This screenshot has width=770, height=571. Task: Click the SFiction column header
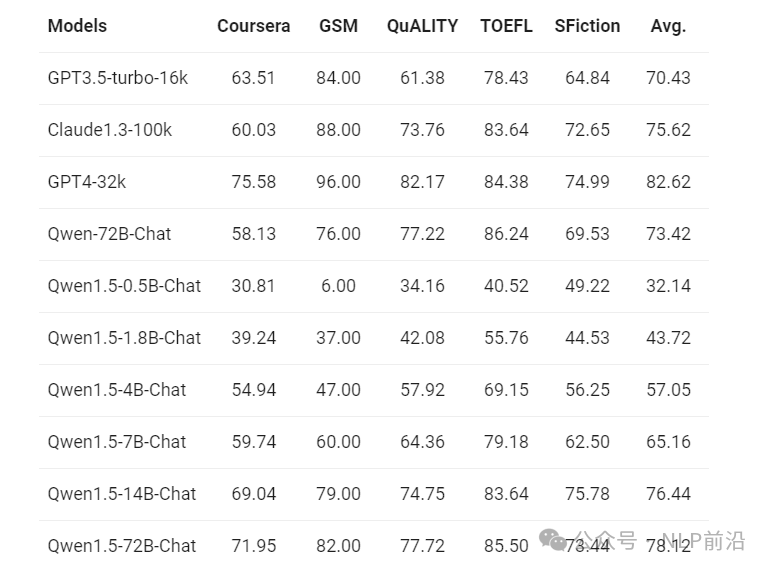pos(587,26)
